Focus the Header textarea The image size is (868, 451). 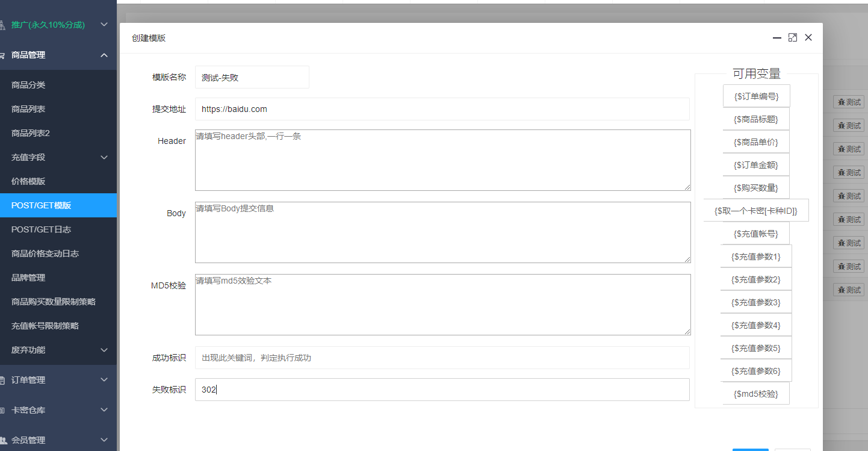point(442,160)
